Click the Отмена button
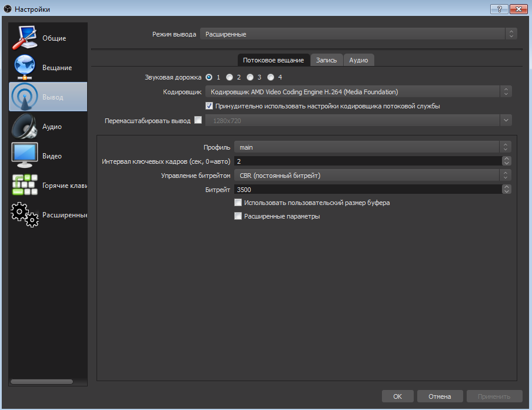This screenshot has width=532, height=410. pos(440,396)
